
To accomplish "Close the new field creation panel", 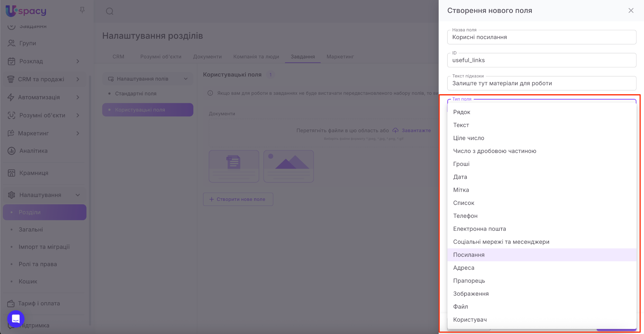I will point(631,11).
